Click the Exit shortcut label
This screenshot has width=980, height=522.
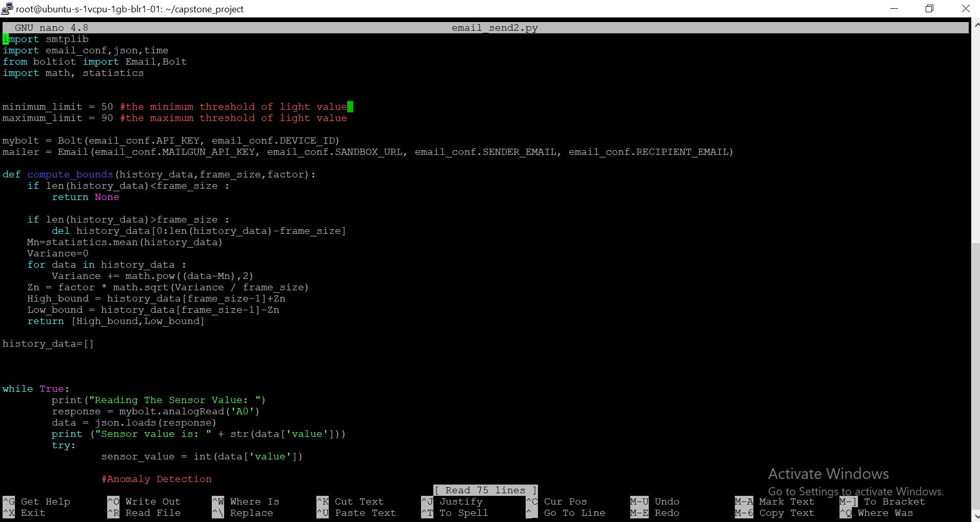33,513
